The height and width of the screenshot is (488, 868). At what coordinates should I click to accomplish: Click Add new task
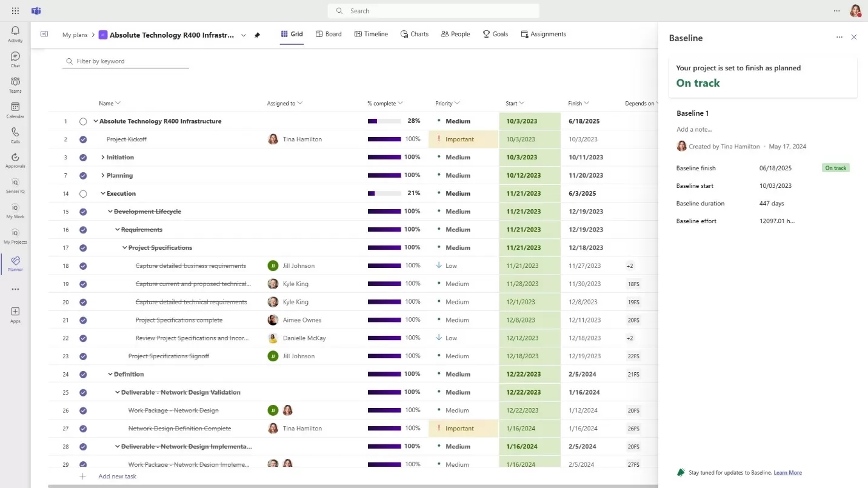117,476
